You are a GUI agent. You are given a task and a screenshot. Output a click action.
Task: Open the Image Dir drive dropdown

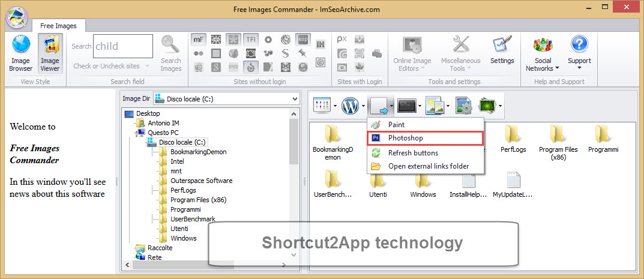click(226, 99)
